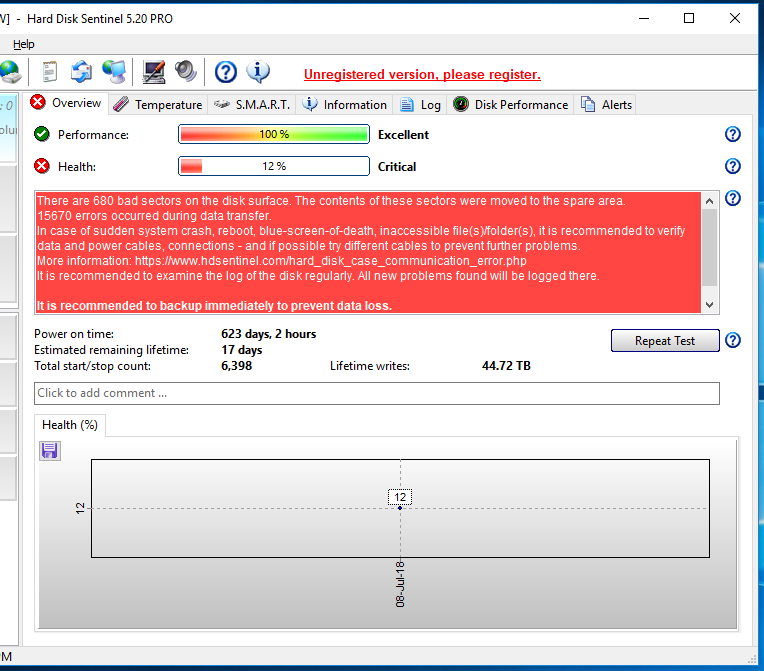The height and width of the screenshot is (671, 764).
Task: Close the Hard Disk Sentinel window
Action: (x=735, y=19)
